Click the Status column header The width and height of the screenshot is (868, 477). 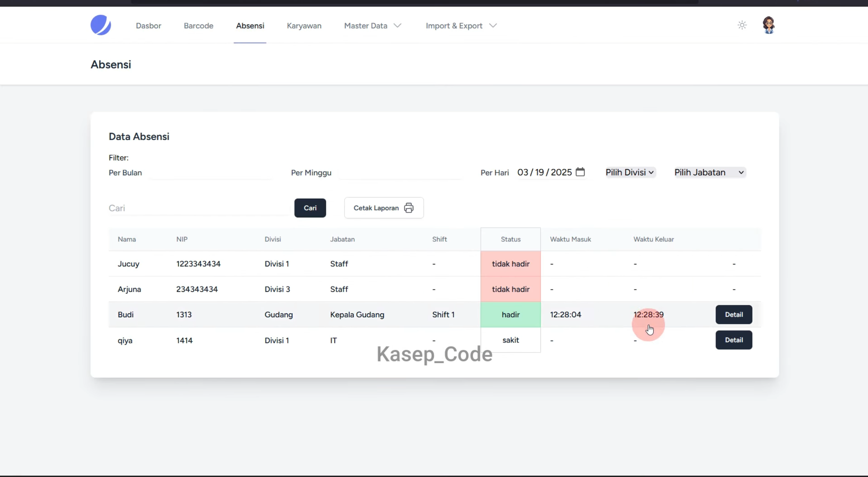point(511,239)
